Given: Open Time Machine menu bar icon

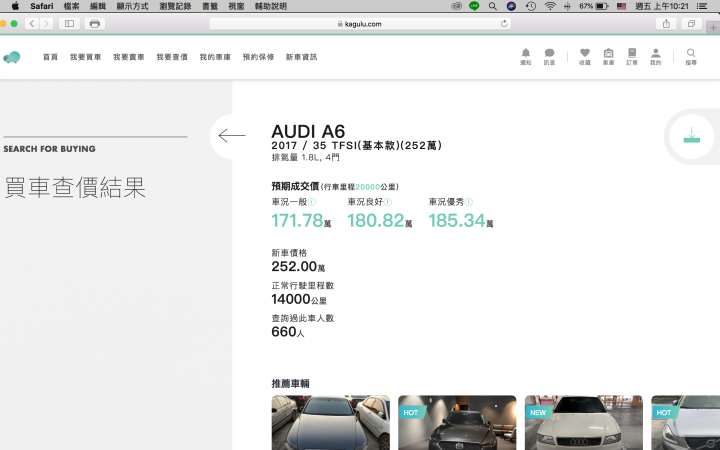Looking at the screenshot, I should (x=531, y=6).
